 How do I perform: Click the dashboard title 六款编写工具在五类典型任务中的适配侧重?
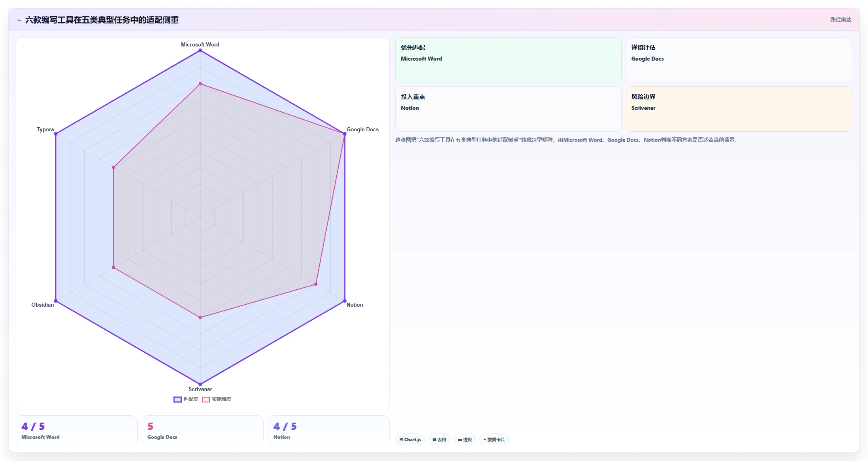pos(102,20)
